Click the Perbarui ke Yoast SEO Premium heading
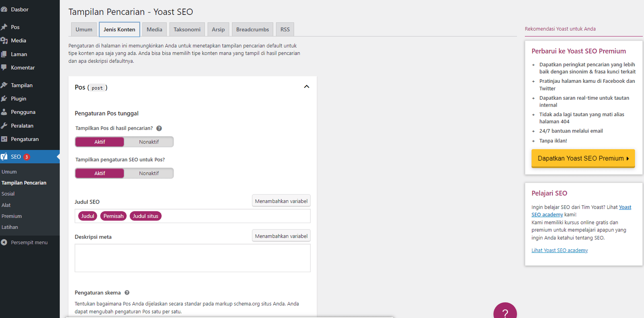Screen dimensions: 644x318 click(x=579, y=51)
